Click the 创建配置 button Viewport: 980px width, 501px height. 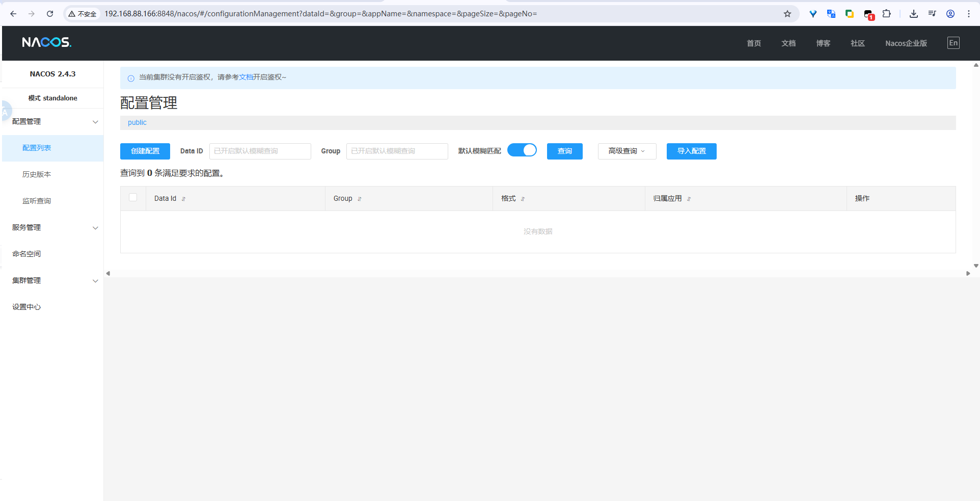click(x=145, y=151)
